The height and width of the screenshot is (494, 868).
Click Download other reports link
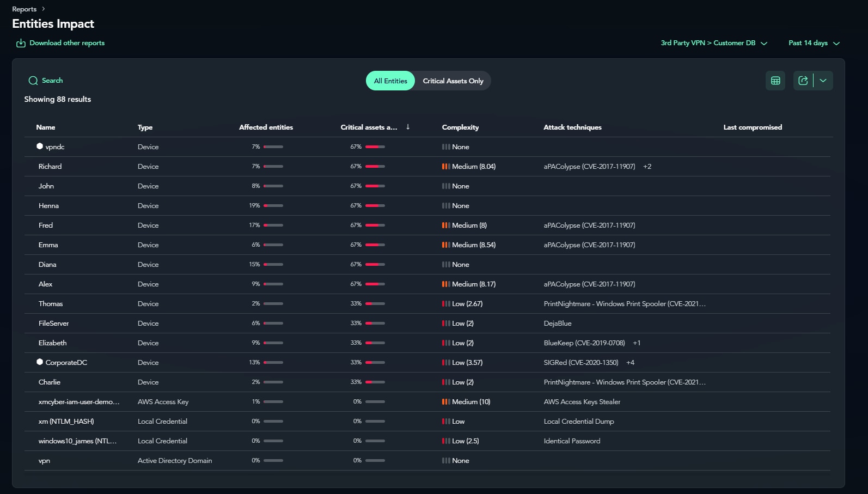click(x=67, y=43)
